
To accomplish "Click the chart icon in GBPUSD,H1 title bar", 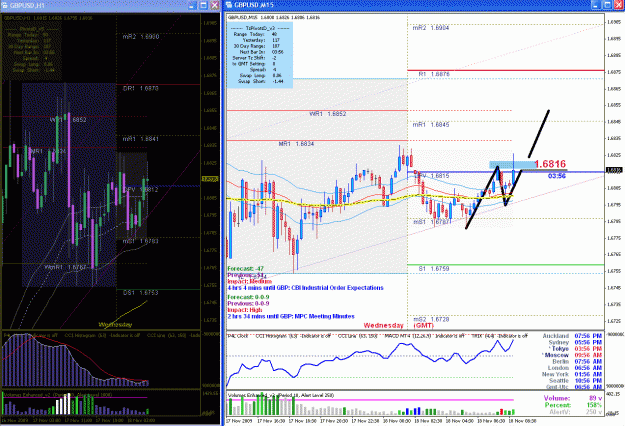I will [x=5, y=5].
